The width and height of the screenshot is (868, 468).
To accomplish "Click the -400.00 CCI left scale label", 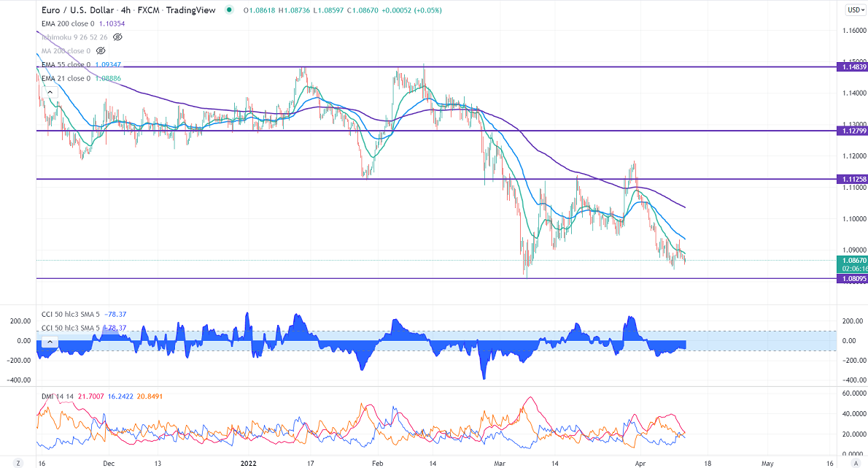I will 19,380.
